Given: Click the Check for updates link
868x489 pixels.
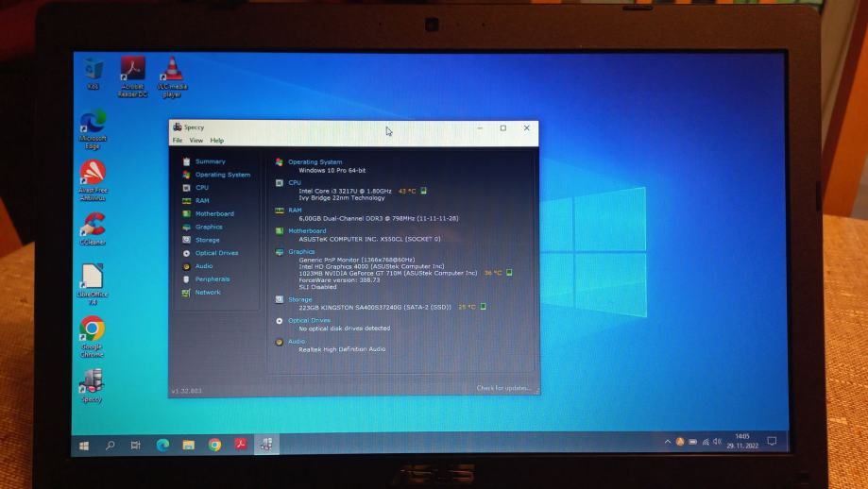Looking at the screenshot, I should coord(503,388).
